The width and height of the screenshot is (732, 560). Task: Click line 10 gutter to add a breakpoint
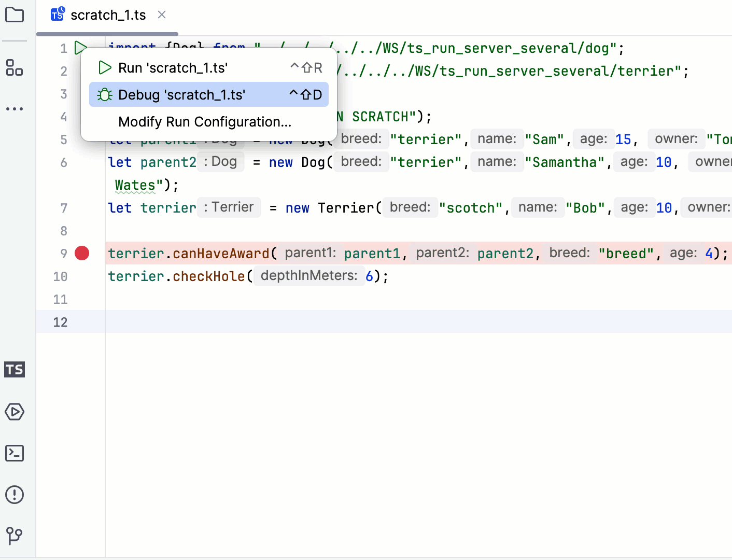click(81, 276)
